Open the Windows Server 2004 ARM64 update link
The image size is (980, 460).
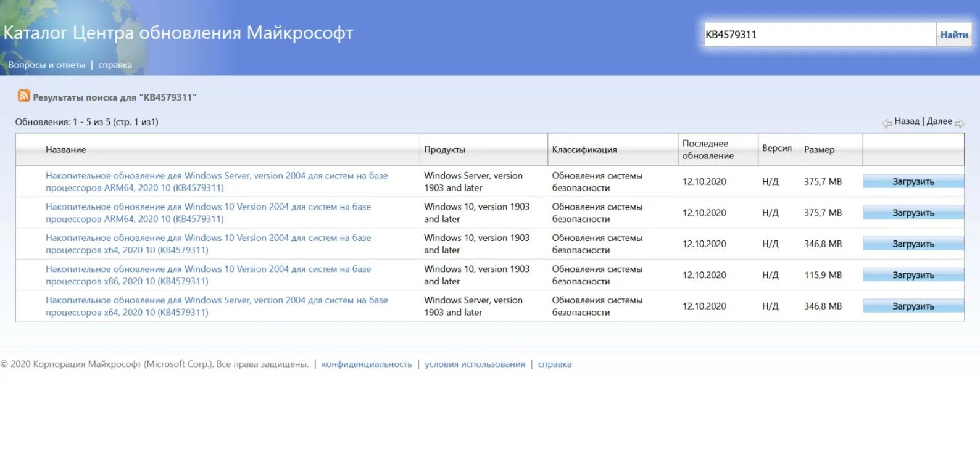point(217,181)
